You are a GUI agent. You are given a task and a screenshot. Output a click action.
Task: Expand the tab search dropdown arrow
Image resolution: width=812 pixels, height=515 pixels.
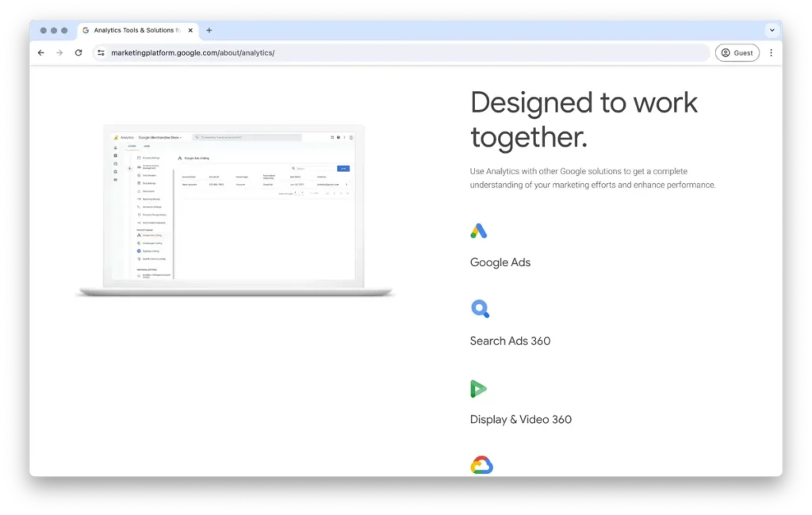[772, 31]
